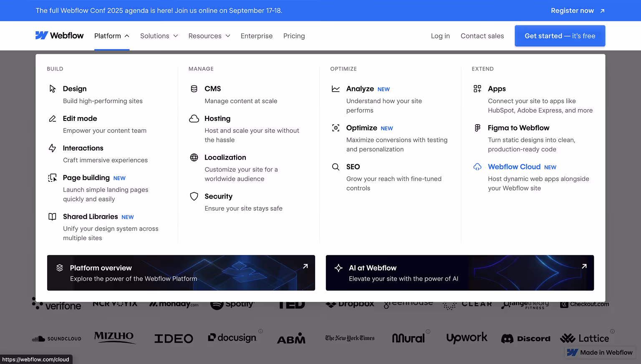Click the Edit mode pencil icon
This screenshot has height=364, width=641.
tap(52, 118)
